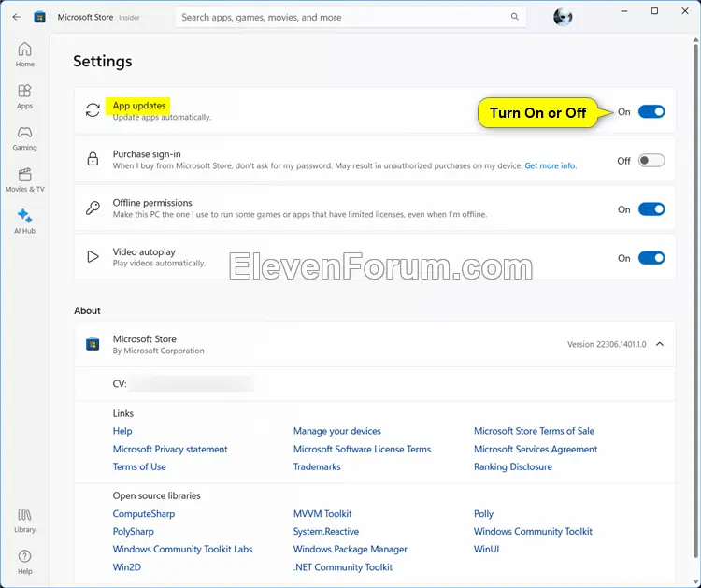The height and width of the screenshot is (588, 701).
Task: Disable the Offline permissions toggle
Action: pyautogui.click(x=651, y=209)
